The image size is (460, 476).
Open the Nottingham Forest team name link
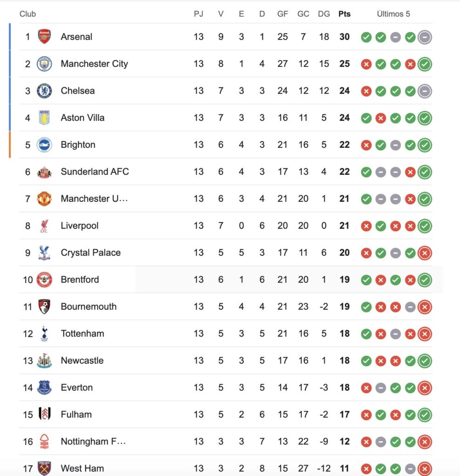click(93, 441)
